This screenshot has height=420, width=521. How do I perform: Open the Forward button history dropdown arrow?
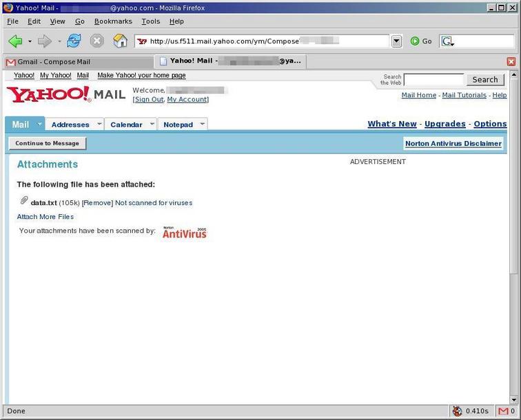pos(59,41)
